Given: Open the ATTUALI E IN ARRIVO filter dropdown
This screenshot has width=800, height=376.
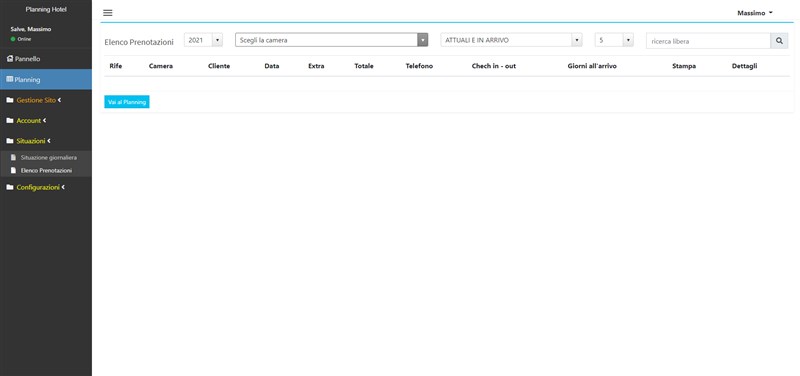Looking at the screenshot, I should [511, 40].
